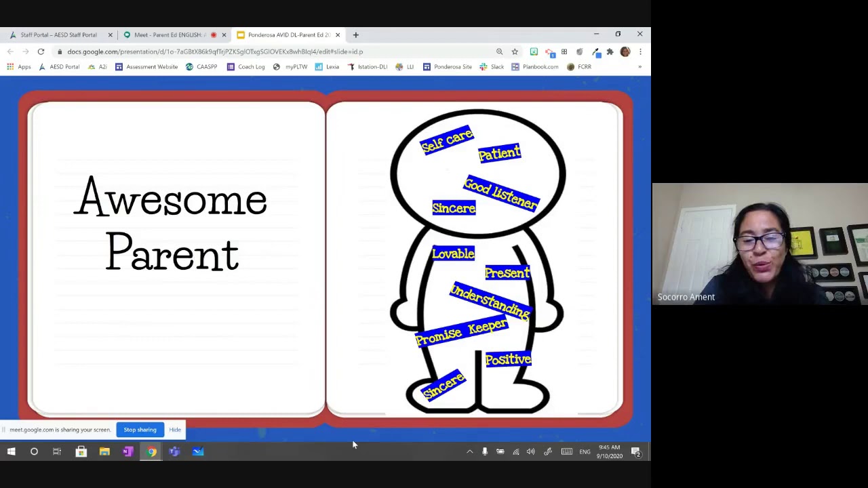Open Task View in the taskbar
Viewport: 868px width, 488px height.
pos(57,452)
